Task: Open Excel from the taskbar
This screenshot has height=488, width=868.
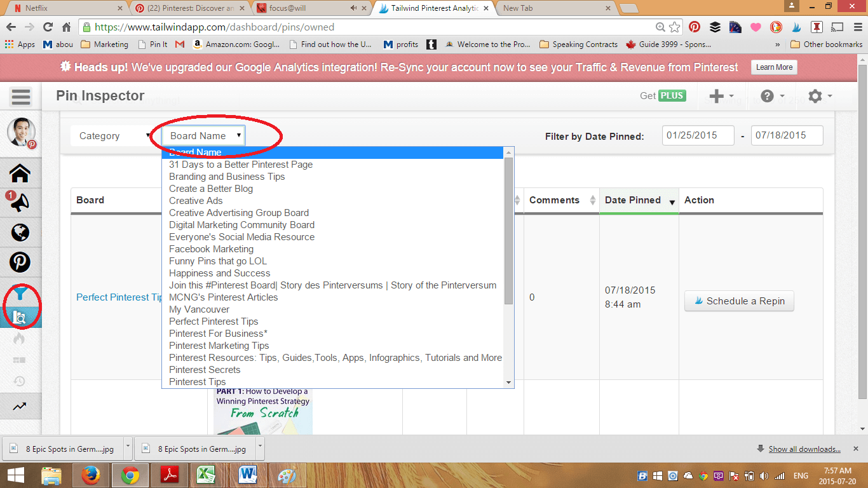Action: click(x=205, y=475)
